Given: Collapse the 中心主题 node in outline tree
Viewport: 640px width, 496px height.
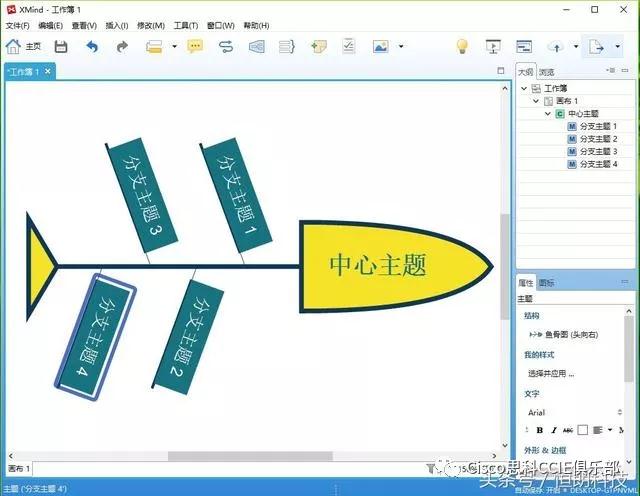Looking at the screenshot, I should point(547,114).
